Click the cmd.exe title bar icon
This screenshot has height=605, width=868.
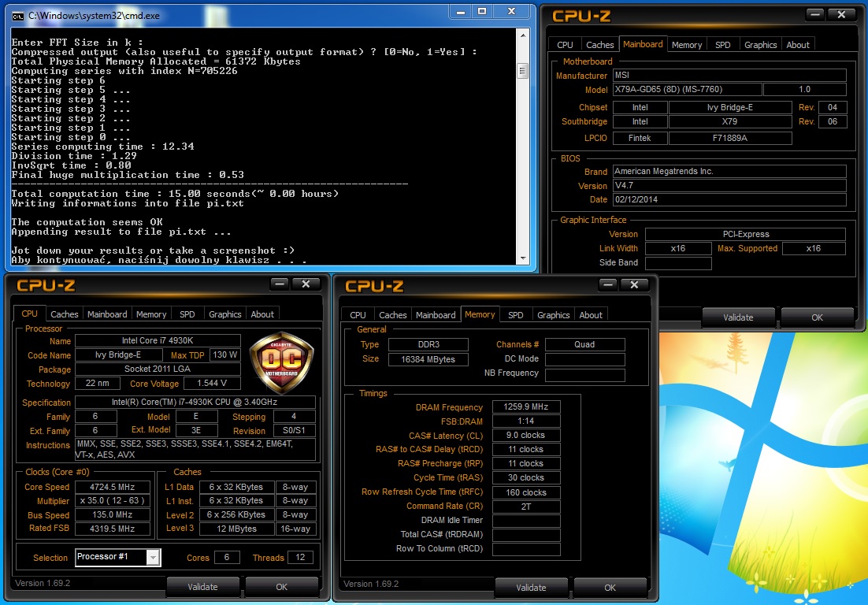point(17,16)
